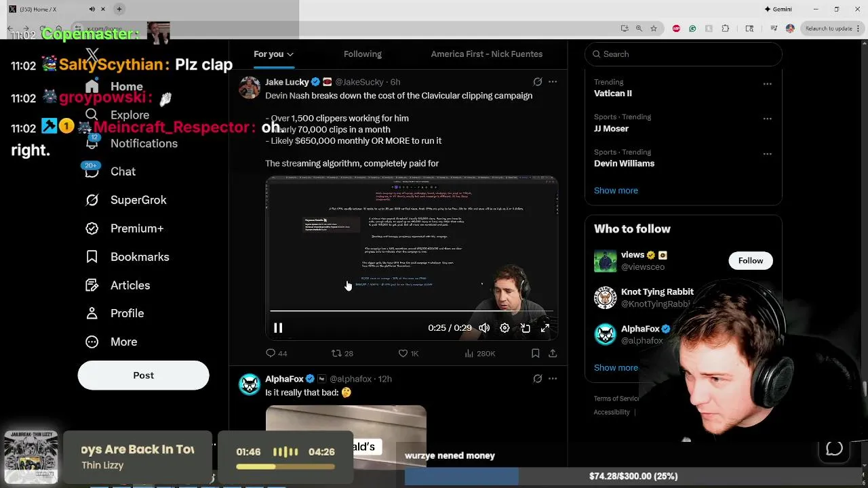The width and height of the screenshot is (868, 488).
Task: Open the zoom indicator in address bar
Action: (x=639, y=28)
